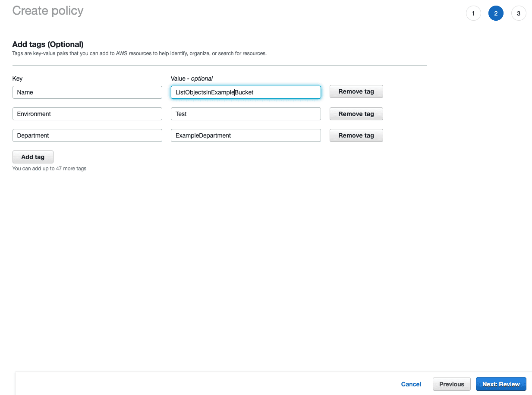The width and height of the screenshot is (532, 395).
Task: Go back using the Previous button
Action: pos(451,384)
